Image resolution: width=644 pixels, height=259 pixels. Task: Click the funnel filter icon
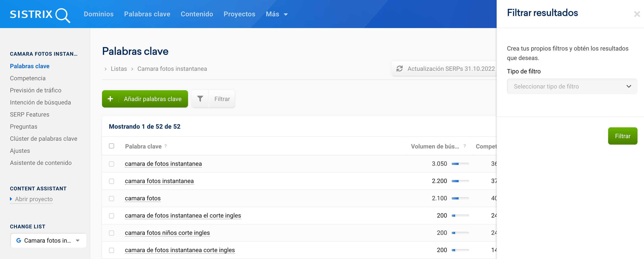point(200,99)
